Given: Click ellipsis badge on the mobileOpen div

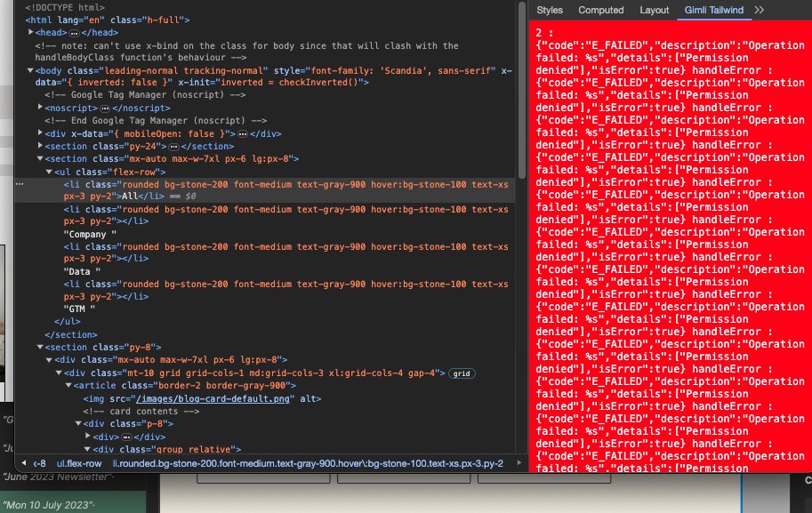Looking at the screenshot, I should [x=243, y=134].
